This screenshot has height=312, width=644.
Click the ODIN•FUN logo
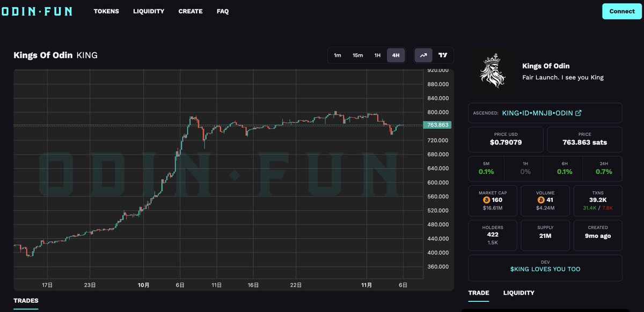(x=36, y=11)
